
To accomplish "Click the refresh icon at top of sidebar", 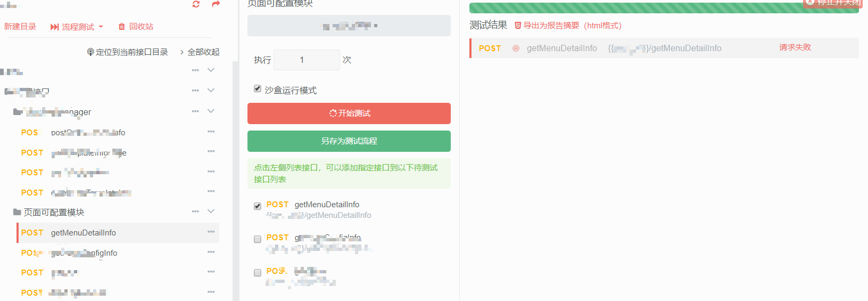I will [196, 4].
